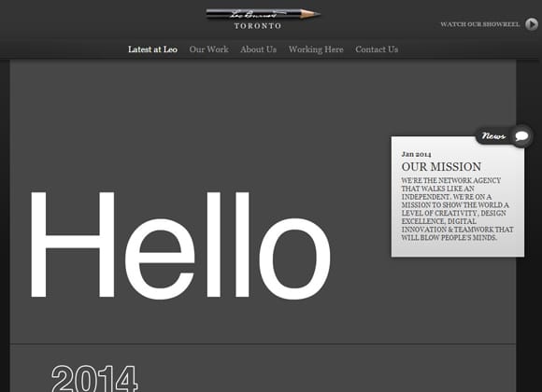Navigate to Contact Us
Viewport: 542px width, 392px height.
point(377,49)
